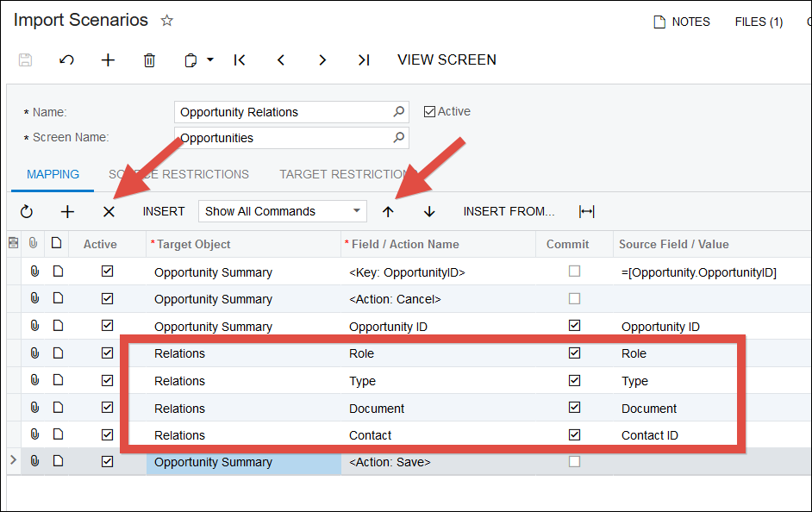Enable Commit for the Action: Save row
Image resolution: width=812 pixels, height=512 pixels.
(574, 462)
